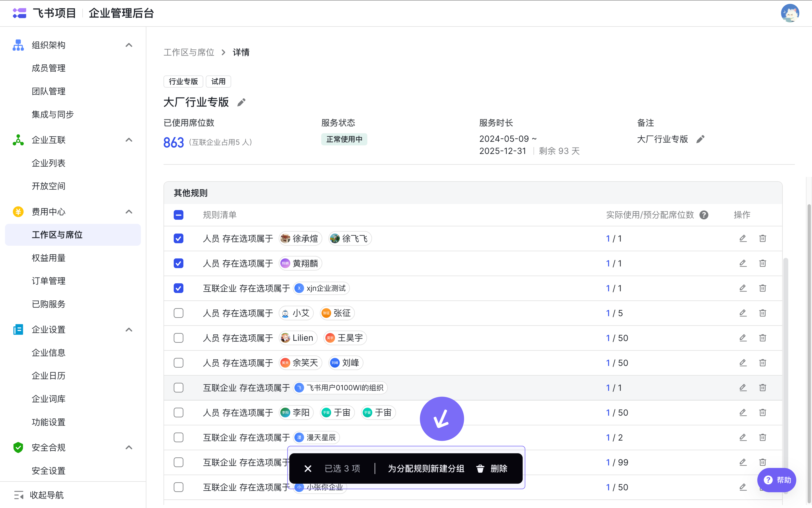The width and height of the screenshot is (812, 508).
Task: Delete the 小艾 张征 rule
Action: point(763,313)
